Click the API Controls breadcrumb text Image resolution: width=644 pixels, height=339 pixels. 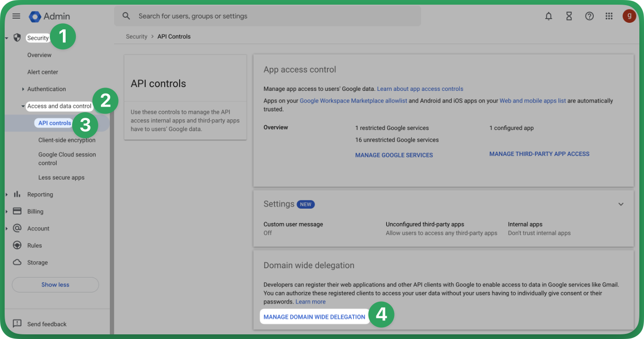tap(174, 36)
